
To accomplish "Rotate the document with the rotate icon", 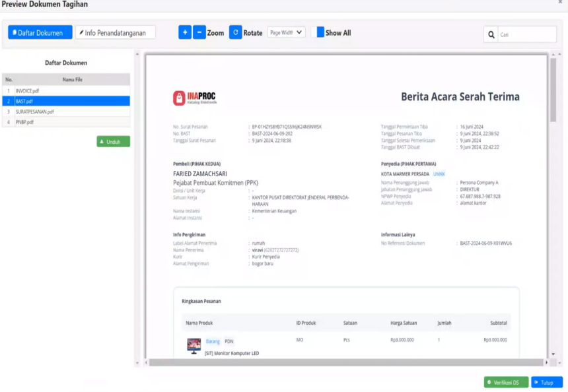I will 236,32.
